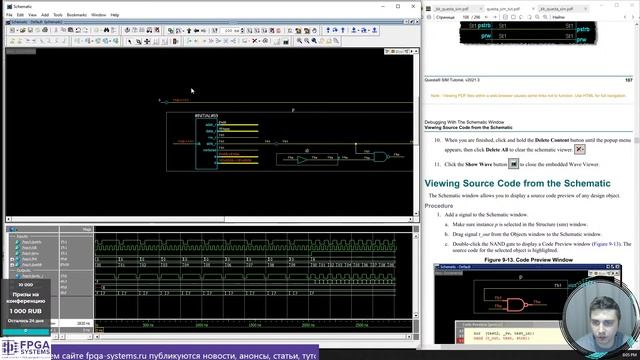
Task: Click the page number field in the PDF viewer
Action: point(466,17)
